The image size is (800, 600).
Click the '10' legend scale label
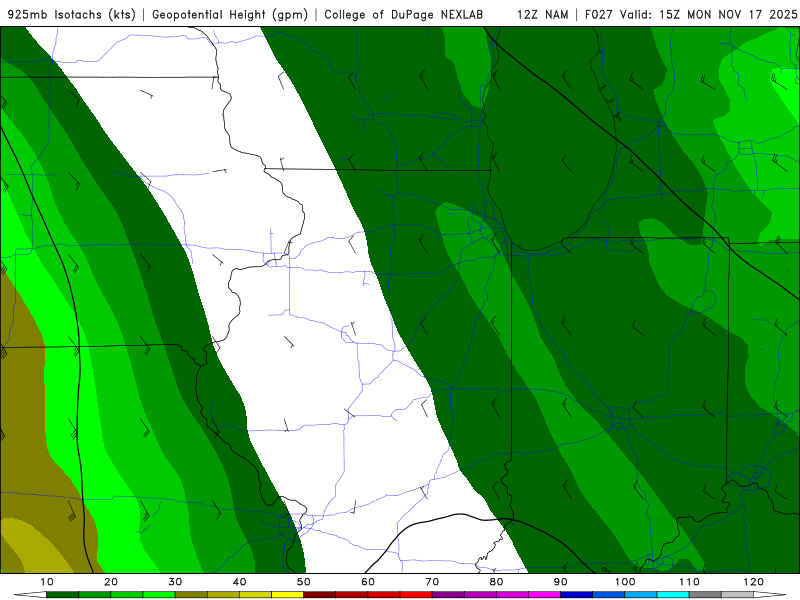click(x=46, y=582)
